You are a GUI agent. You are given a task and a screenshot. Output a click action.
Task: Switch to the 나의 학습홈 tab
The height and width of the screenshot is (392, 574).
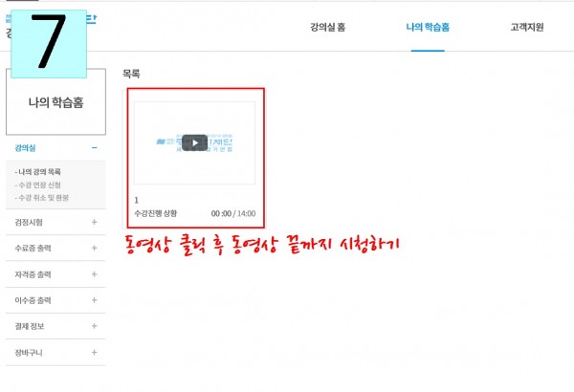pyautogui.click(x=428, y=27)
